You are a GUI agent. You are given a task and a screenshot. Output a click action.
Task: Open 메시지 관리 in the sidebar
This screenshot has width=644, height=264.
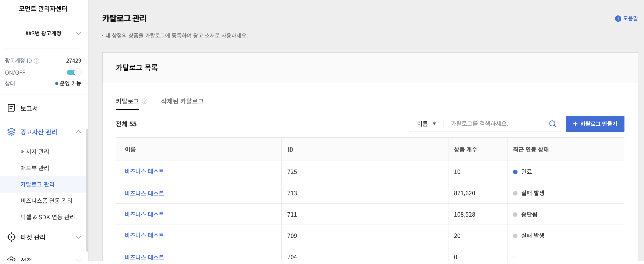pyautogui.click(x=35, y=152)
